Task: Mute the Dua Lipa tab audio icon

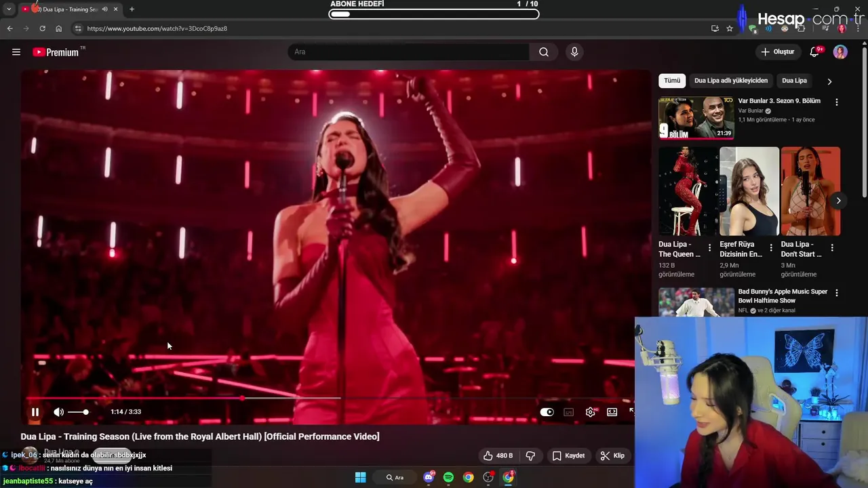Action: point(104,9)
